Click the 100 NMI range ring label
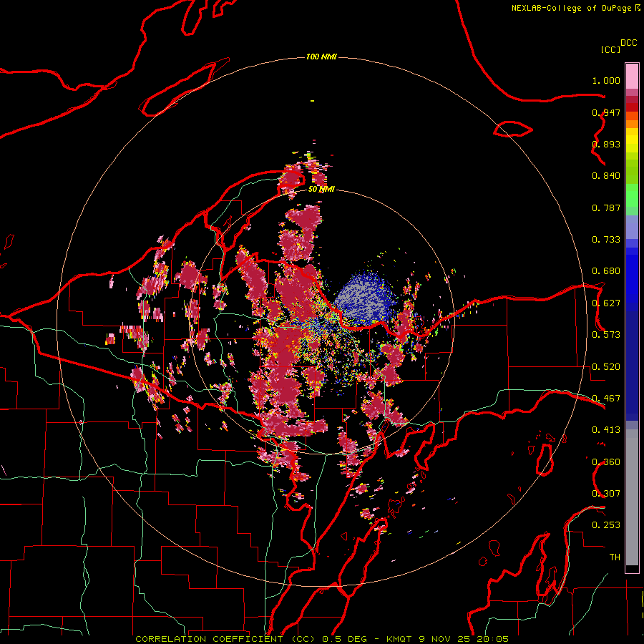Image resolution: width=644 pixels, height=644 pixels. [321, 57]
